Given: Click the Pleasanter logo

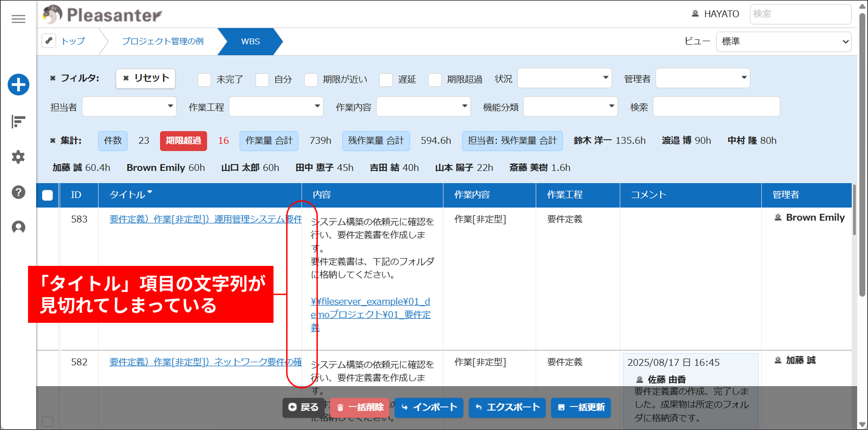Looking at the screenshot, I should (x=102, y=15).
